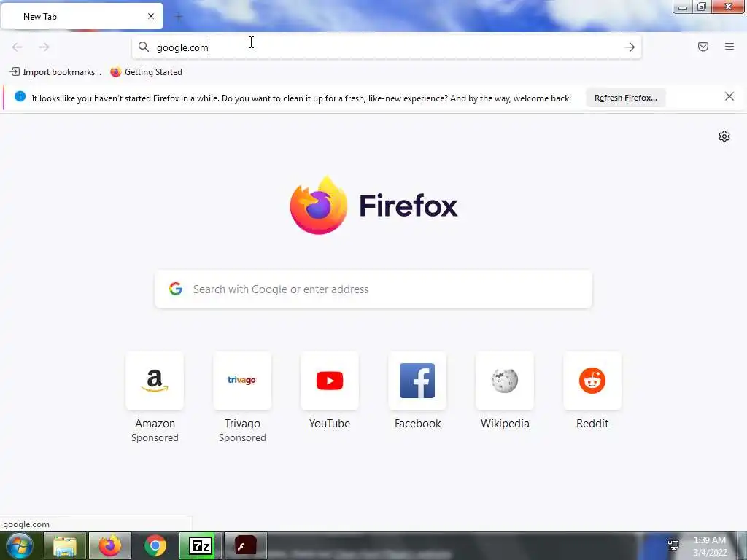The height and width of the screenshot is (560, 747).
Task: Close the Firefox window
Action: 728,7
